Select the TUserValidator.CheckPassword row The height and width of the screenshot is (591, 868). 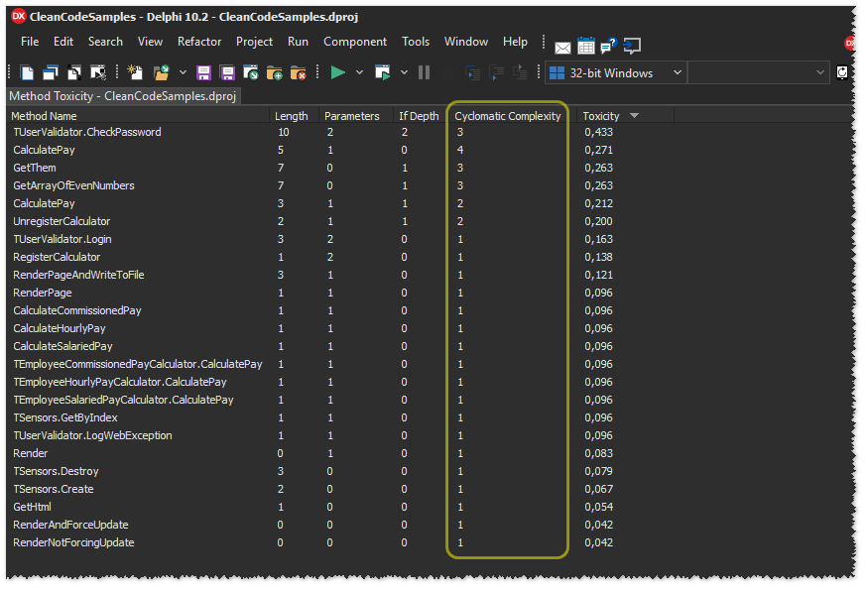pos(341,132)
